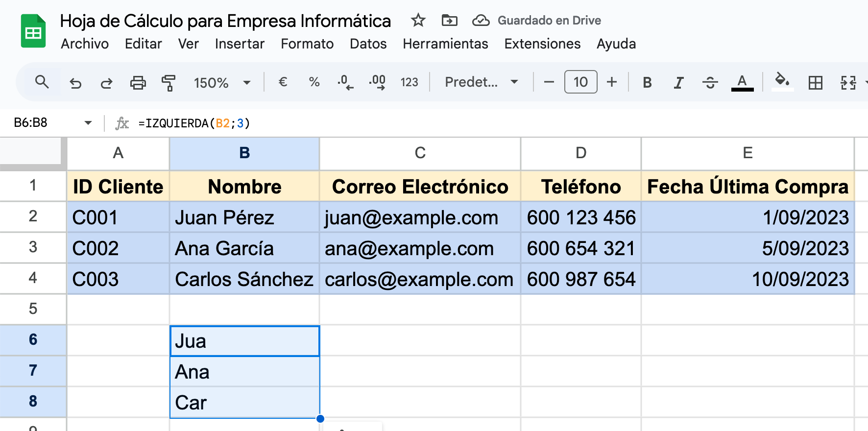Image resolution: width=868 pixels, height=431 pixels.
Task: Open the Herramientas menu
Action: tap(445, 44)
